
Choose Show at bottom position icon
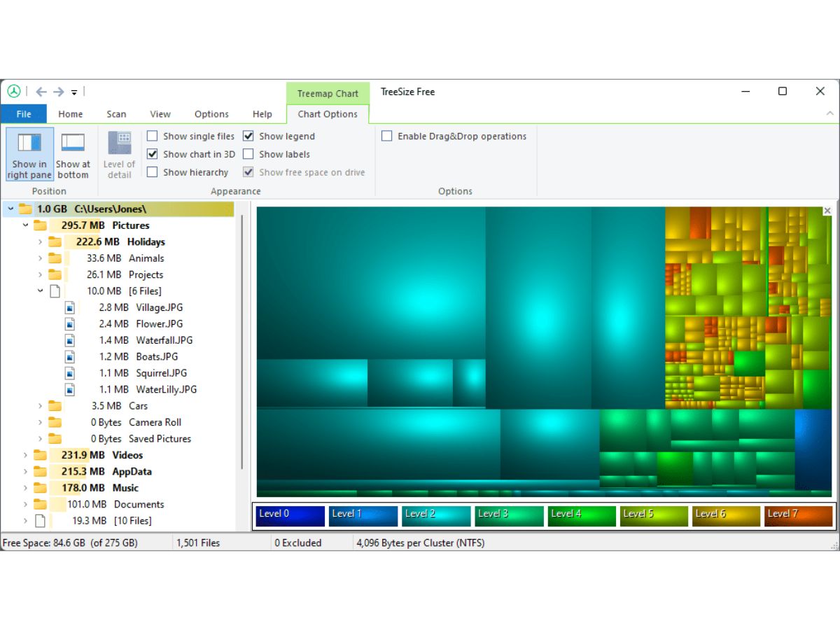click(x=73, y=143)
